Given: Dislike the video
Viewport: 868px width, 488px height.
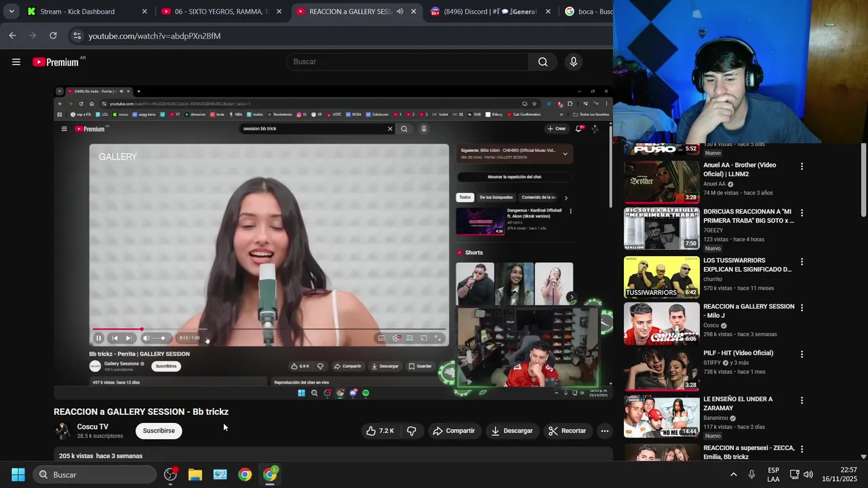Looking at the screenshot, I should point(412,430).
